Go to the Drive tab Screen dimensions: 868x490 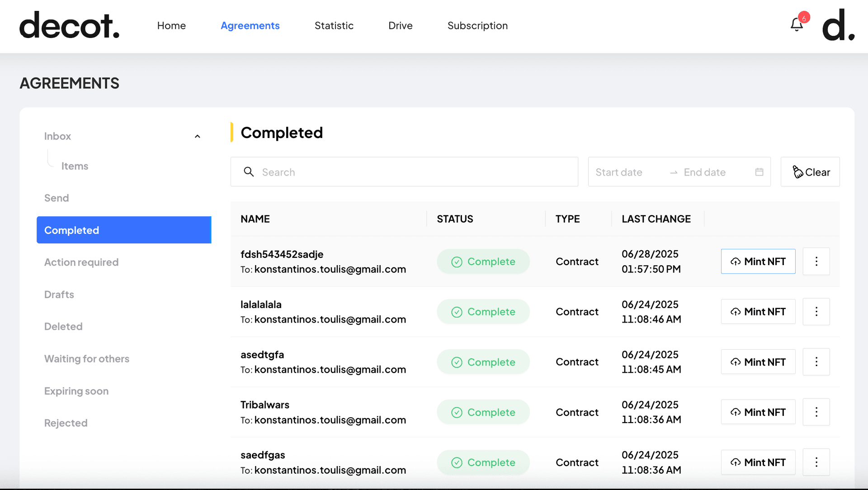(x=401, y=26)
